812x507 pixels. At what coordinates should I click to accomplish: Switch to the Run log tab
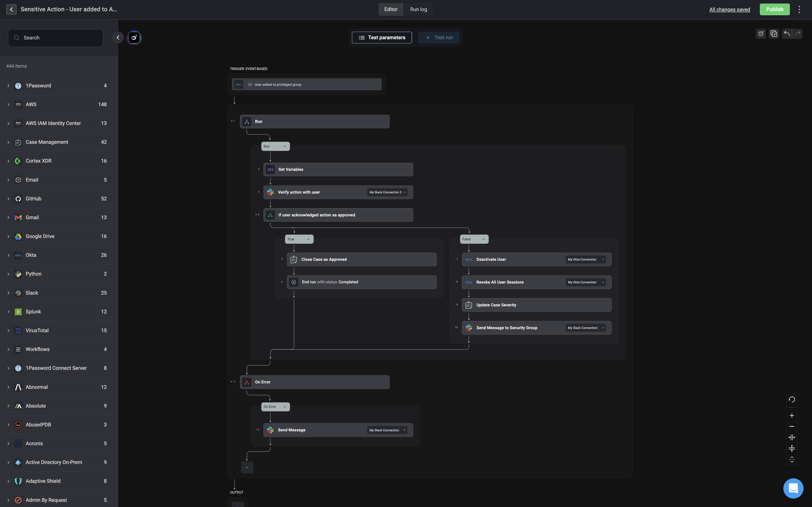[418, 9]
